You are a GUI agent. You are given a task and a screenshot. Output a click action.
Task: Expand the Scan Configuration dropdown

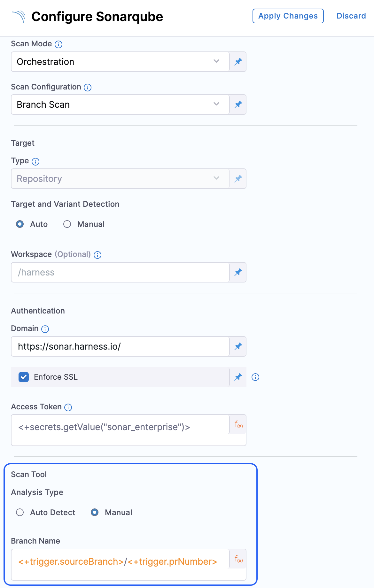(120, 104)
